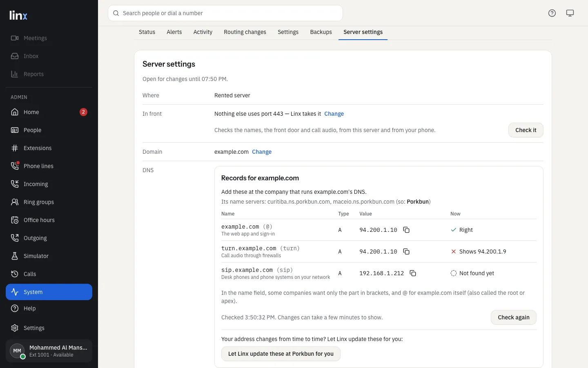The width and height of the screenshot is (588, 368).
Task: Open Mohammed Al Mans... user profile card
Action: tap(49, 351)
